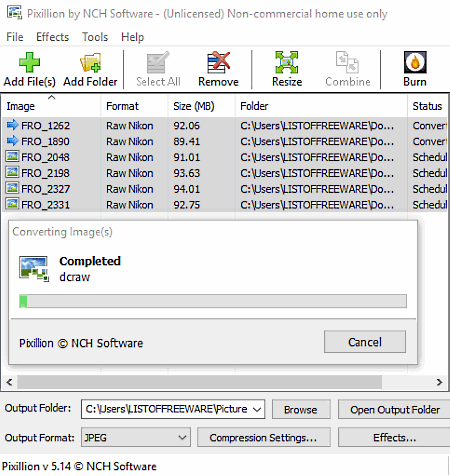Open the Effects menu
The width and height of the screenshot is (450, 476).
[x=52, y=37]
